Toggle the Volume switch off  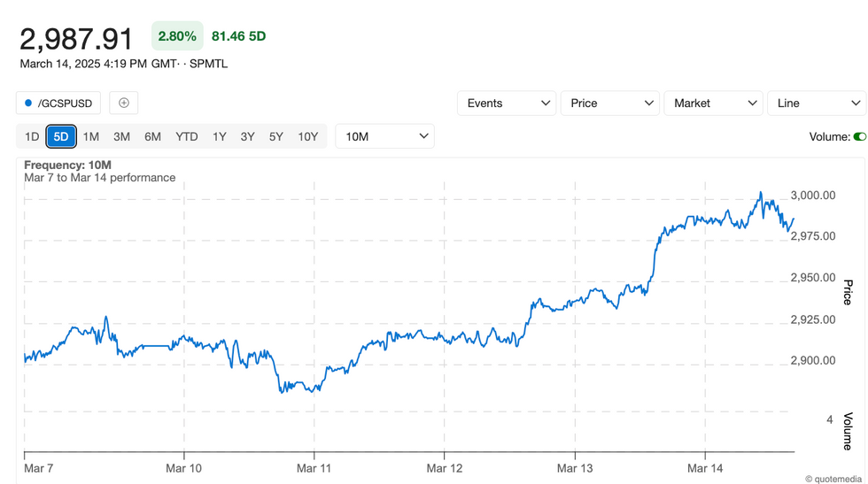pyautogui.click(x=859, y=137)
